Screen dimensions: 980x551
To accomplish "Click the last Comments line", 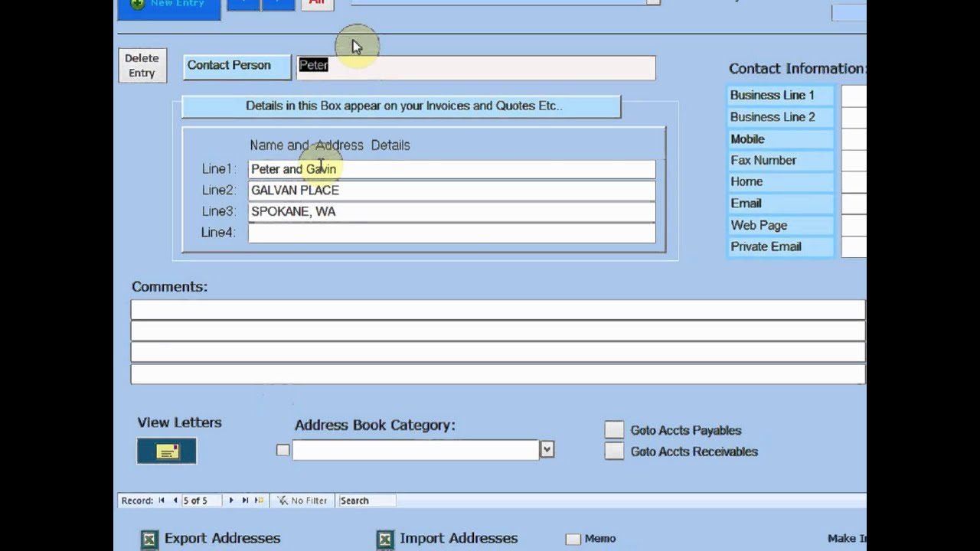I will 498,374.
